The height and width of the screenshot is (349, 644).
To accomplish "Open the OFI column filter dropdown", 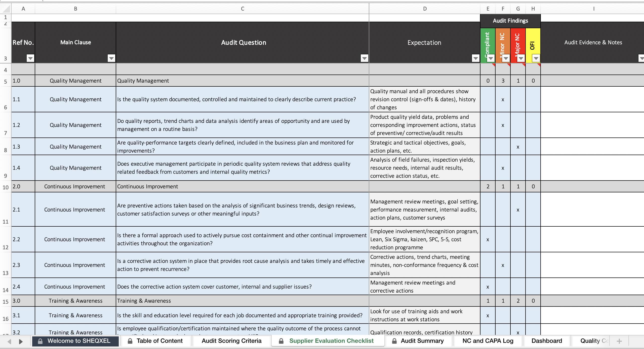I will pyautogui.click(x=536, y=58).
